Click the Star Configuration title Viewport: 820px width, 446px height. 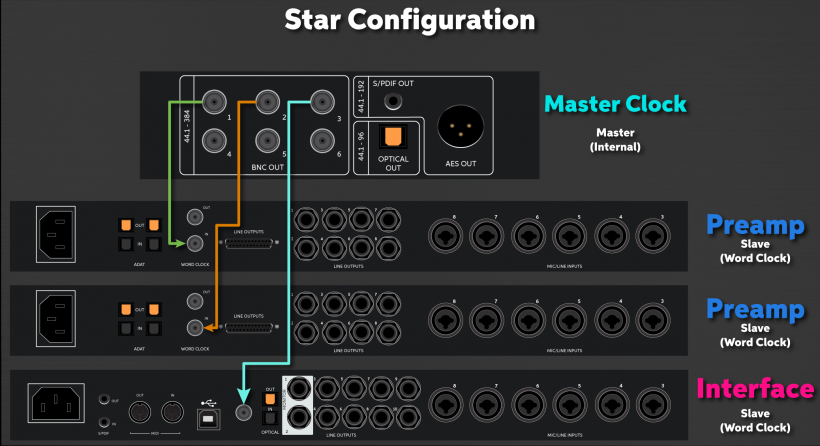click(x=410, y=20)
